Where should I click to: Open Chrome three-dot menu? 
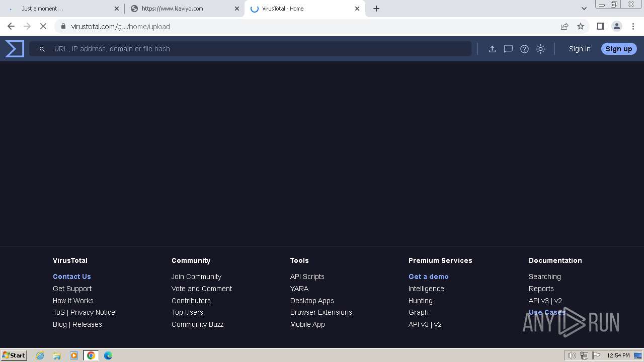point(633,26)
